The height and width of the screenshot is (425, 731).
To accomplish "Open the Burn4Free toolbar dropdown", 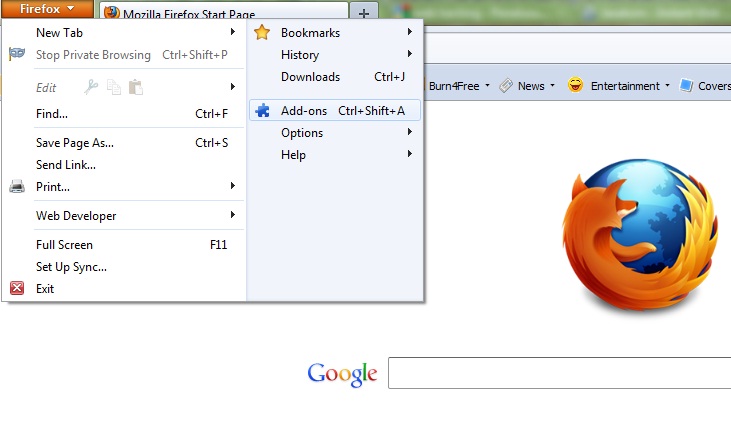I will pos(487,86).
